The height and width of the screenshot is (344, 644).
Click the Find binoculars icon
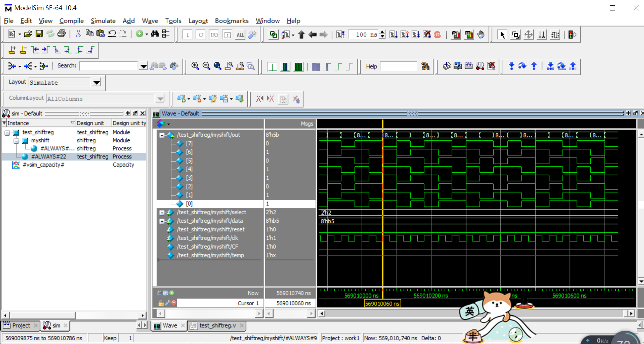tap(155, 34)
